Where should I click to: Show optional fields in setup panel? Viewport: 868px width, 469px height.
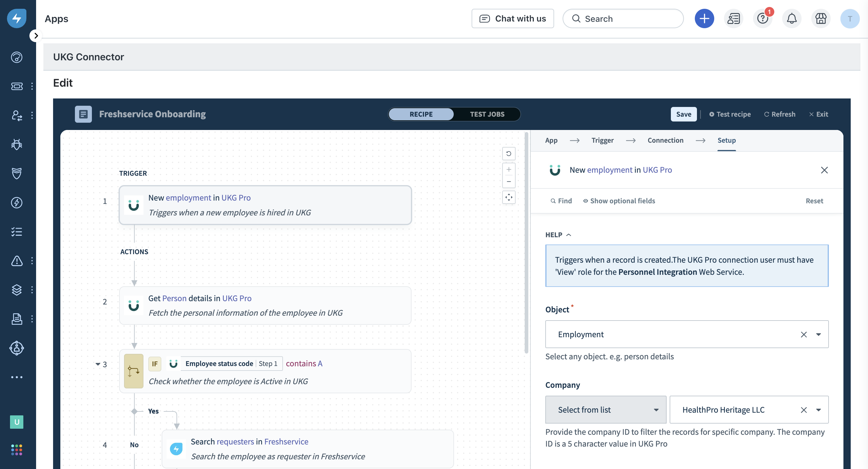(x=619, y=201)
